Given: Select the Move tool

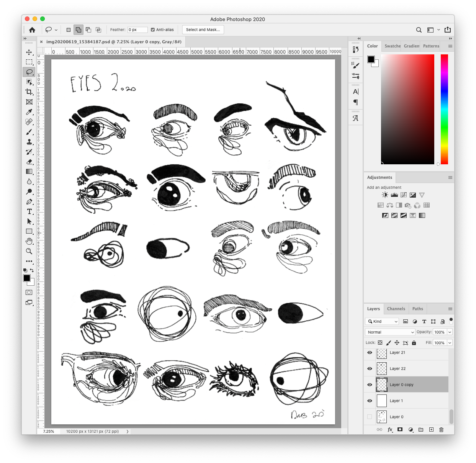Looking at the screenshot, I should (29, 52).
